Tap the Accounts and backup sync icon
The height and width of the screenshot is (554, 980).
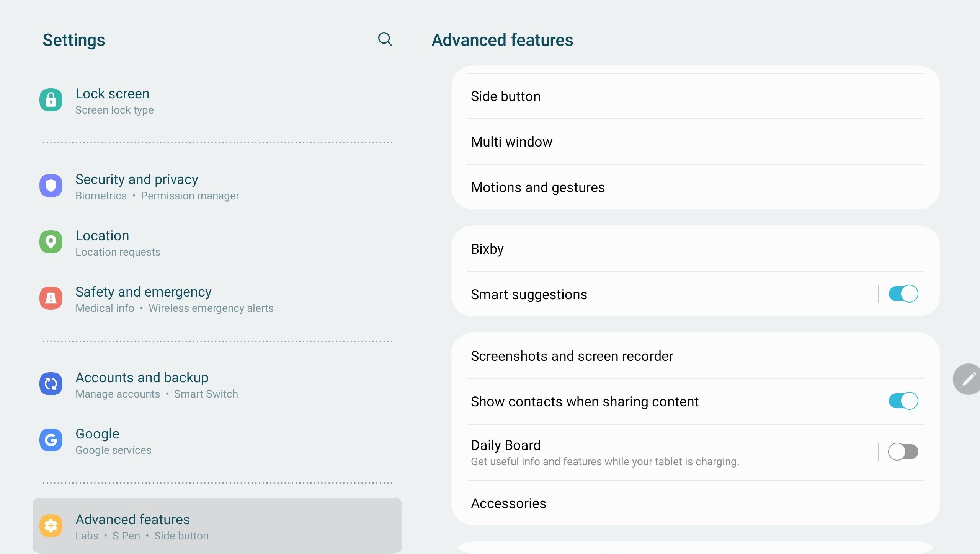tap(51, 384)
